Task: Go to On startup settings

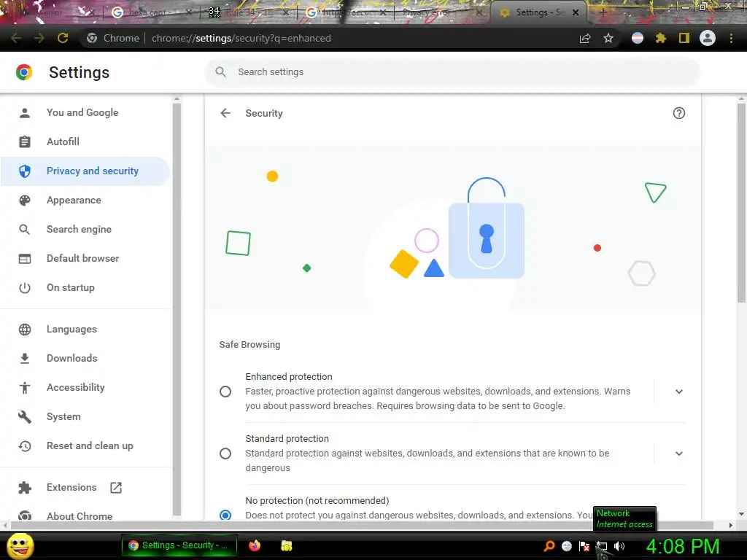Action: click(85, 287)
